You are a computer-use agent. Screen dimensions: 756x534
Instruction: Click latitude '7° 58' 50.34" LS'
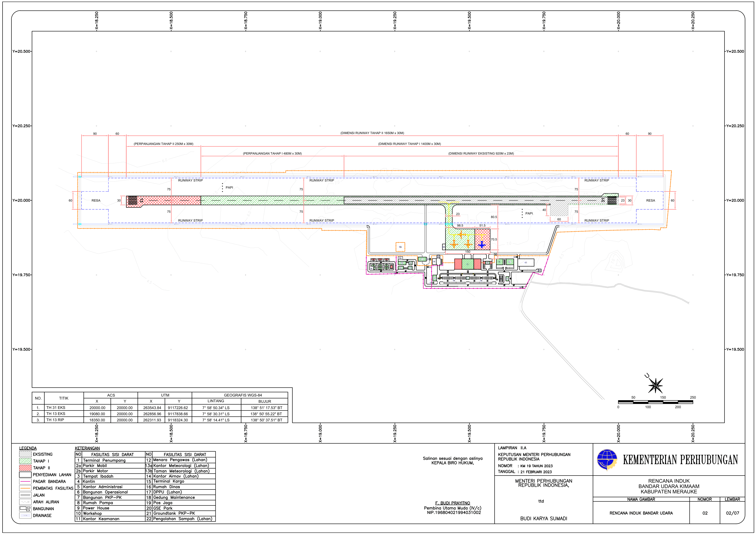[x=216, y=408]
